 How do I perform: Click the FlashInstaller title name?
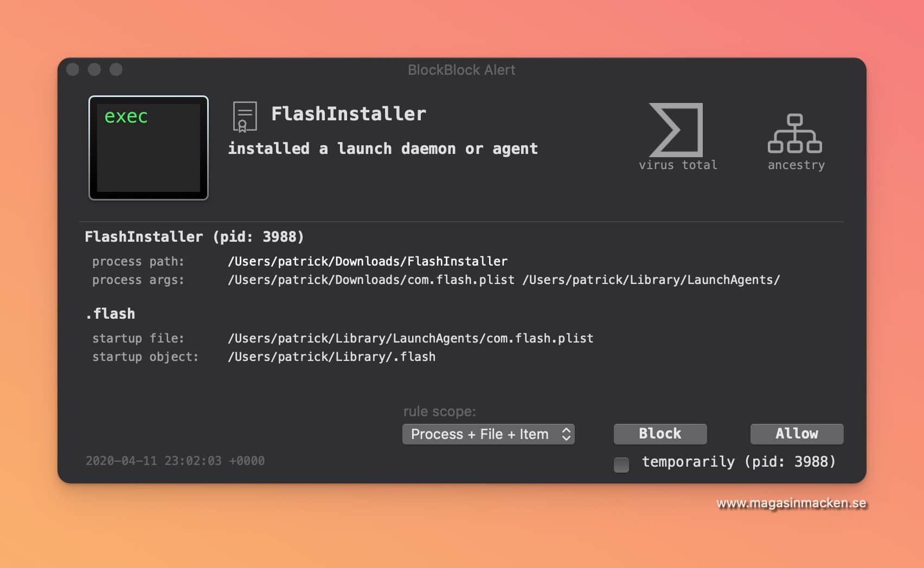tap(348, 114)
